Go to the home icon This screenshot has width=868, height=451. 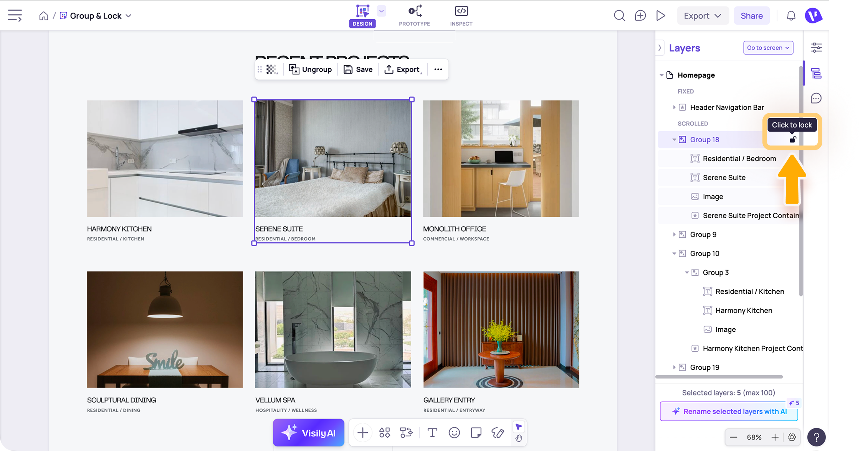[x=44, y=16]
